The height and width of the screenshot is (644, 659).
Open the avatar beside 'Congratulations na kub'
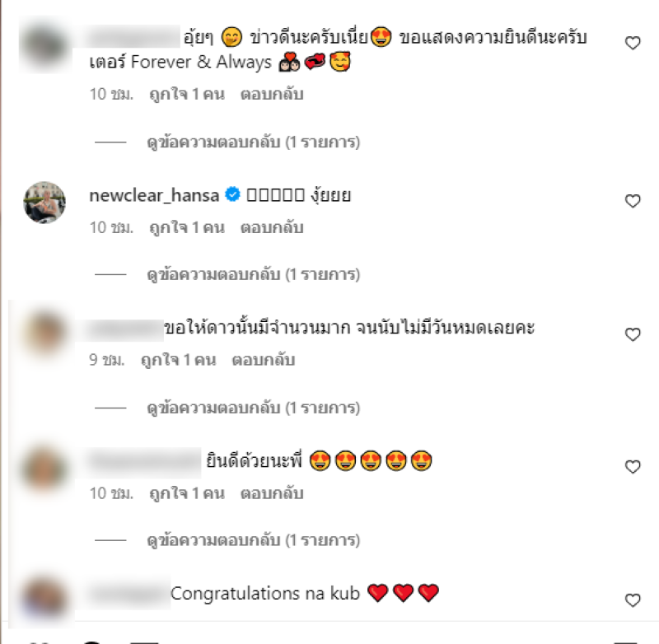(44, 598)
